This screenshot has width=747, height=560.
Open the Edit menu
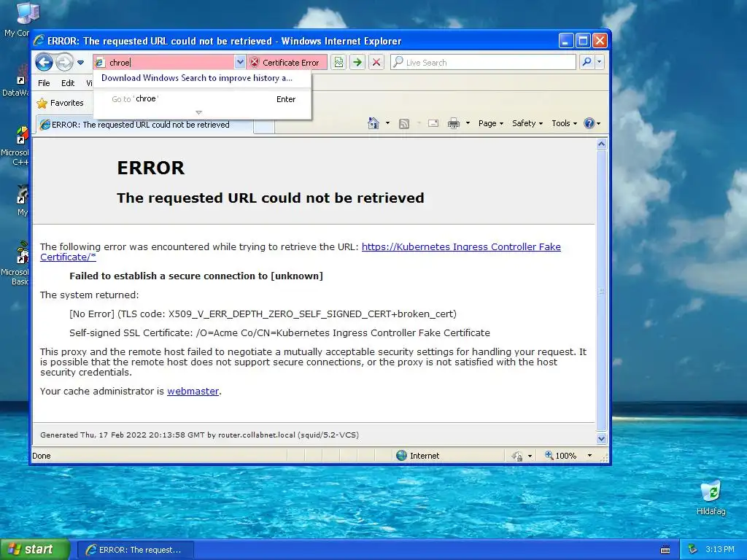(x=68, y=83)
